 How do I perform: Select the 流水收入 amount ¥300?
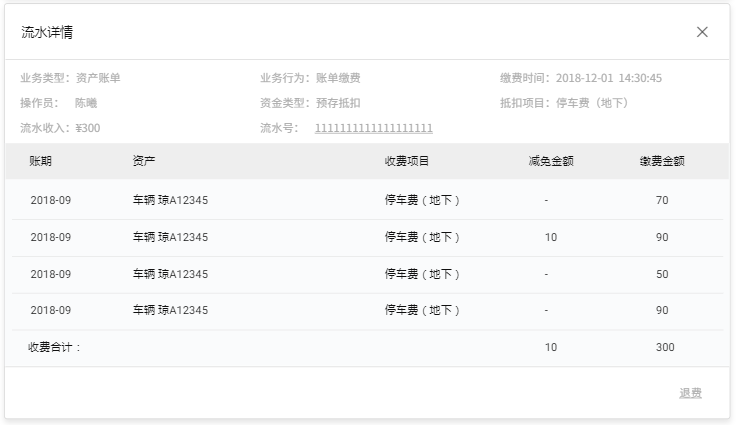coord(88,128)
